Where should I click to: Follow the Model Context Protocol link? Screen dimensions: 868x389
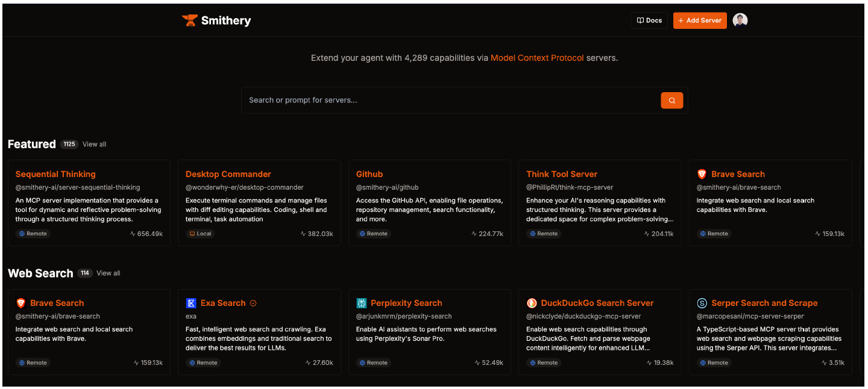(x=537, y=58)
